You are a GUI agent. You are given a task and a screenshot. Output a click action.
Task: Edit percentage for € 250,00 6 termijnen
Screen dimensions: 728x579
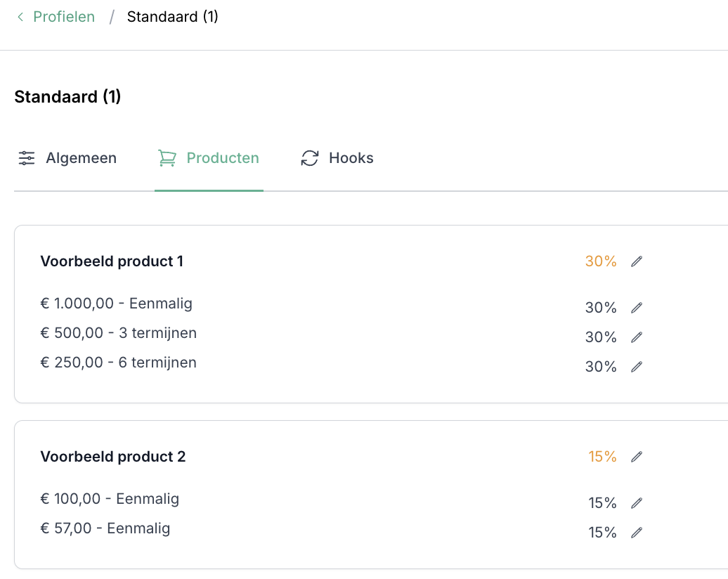point(637,367)
